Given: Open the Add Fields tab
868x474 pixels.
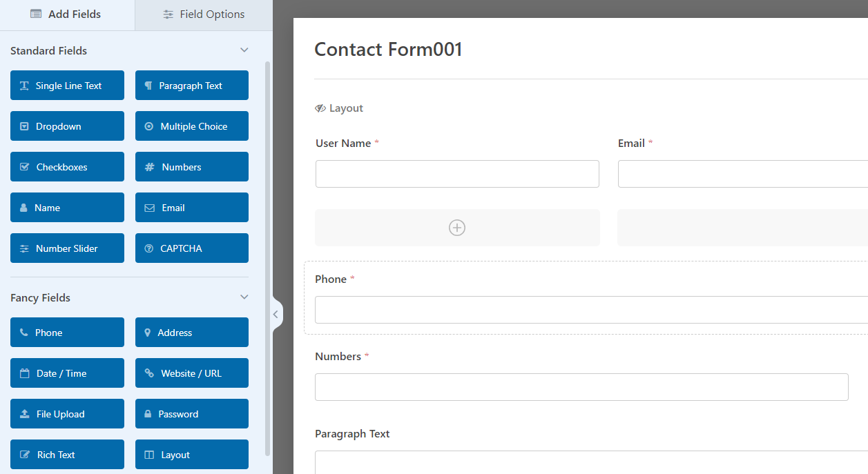Looking at the screenshot, I should (x=67, y=14).
